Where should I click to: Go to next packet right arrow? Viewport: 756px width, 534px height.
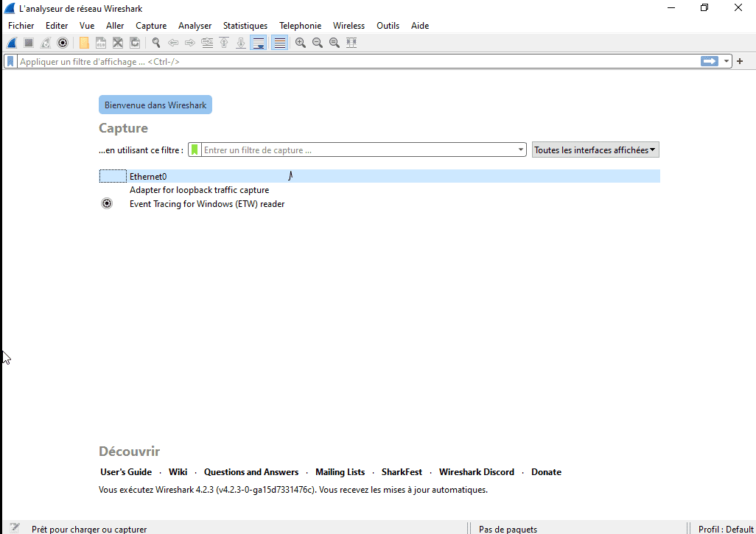click(x=190, y=43)
